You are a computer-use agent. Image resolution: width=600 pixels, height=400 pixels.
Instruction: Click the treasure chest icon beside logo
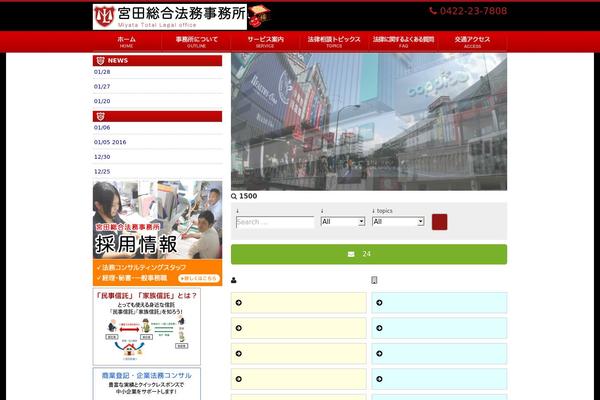pos(259,16)
